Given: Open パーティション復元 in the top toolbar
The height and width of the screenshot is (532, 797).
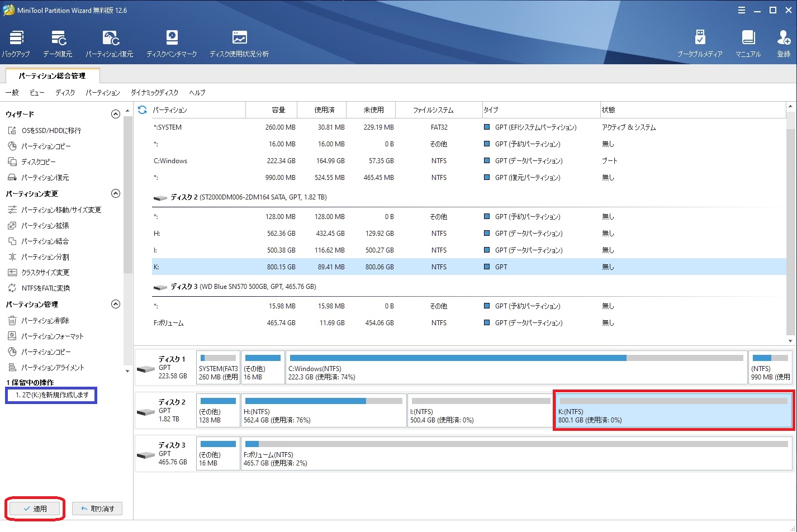Looking at the screenshot, I should tap(110, 44).
